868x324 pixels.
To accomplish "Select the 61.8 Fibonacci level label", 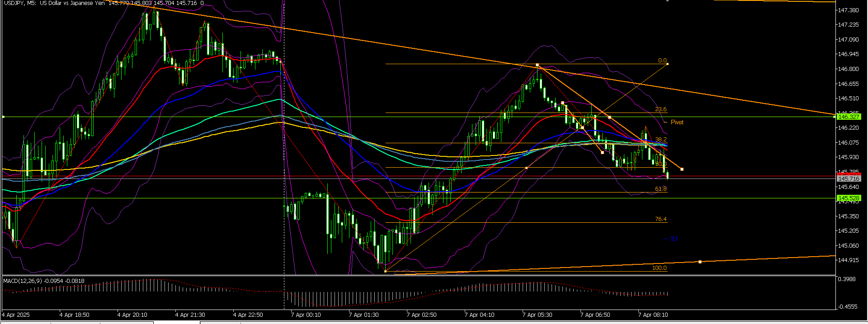I will pos(660,189).
